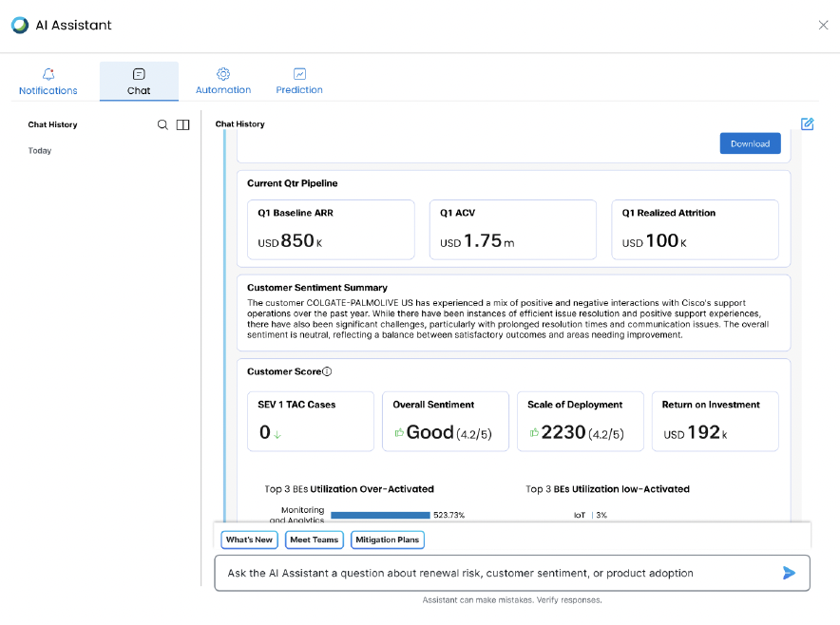Go to the Prediction tab
Screen dimensions: 840x625
click(x=299, y=82)
